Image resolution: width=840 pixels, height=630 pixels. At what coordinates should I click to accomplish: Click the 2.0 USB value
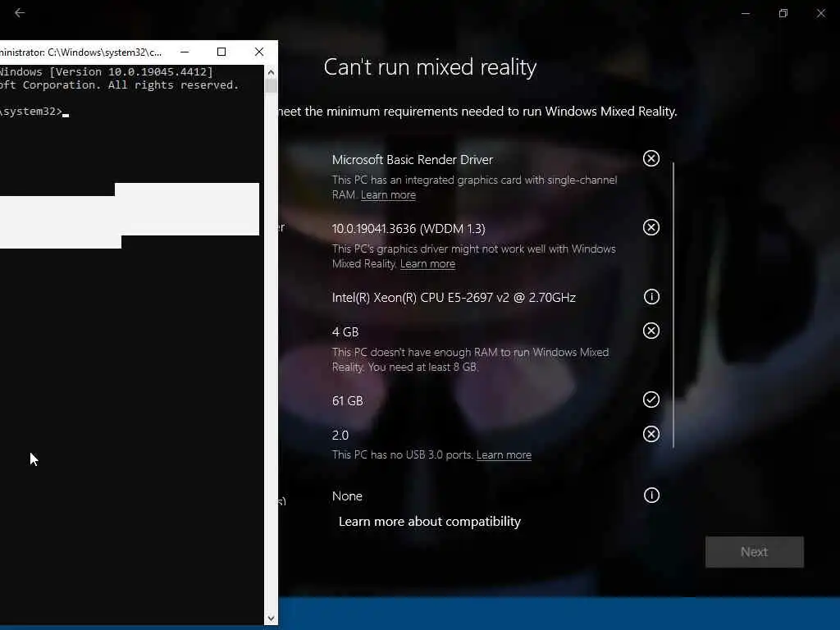coord(340,436)
